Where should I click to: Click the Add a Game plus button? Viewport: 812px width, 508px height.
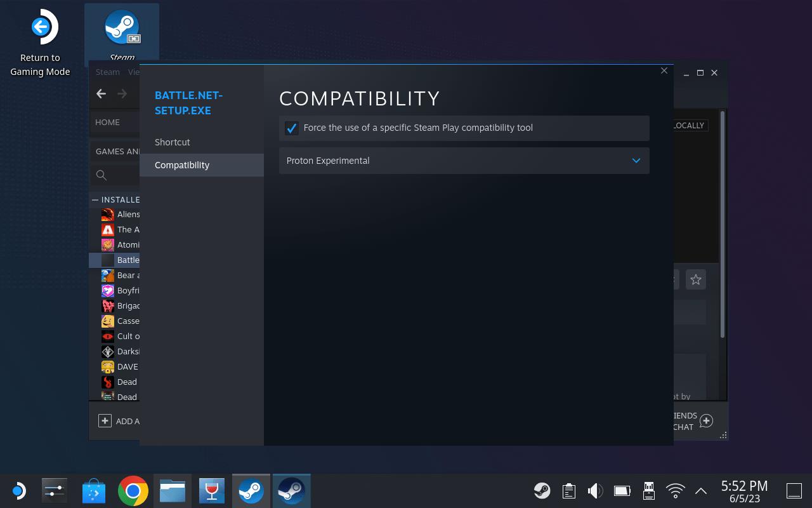(105, 421)
